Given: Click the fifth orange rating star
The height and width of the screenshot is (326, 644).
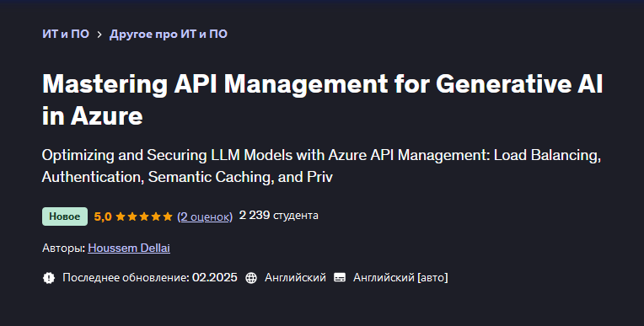Looking at the screenshot, I should [168, 216].
